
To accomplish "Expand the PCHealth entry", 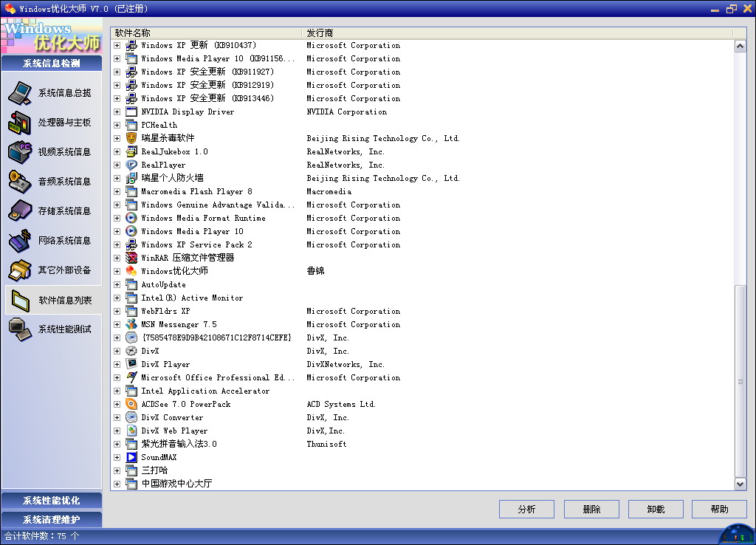I will tap(117, 125).
